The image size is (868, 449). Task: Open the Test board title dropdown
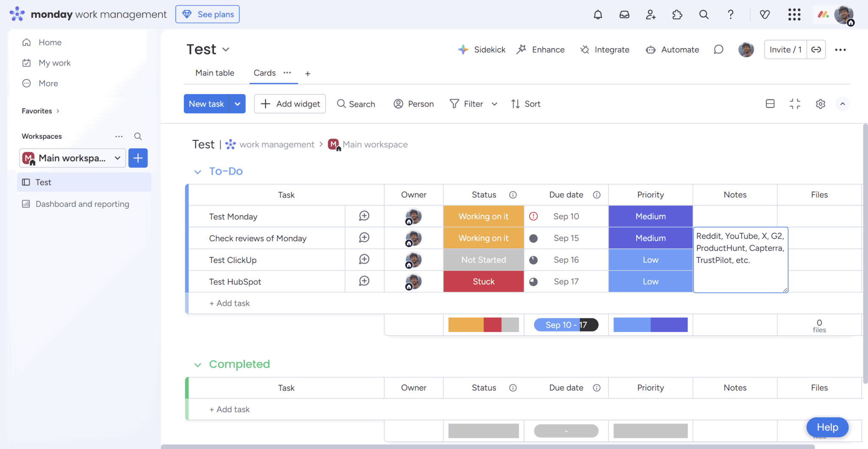pos(226,50)
